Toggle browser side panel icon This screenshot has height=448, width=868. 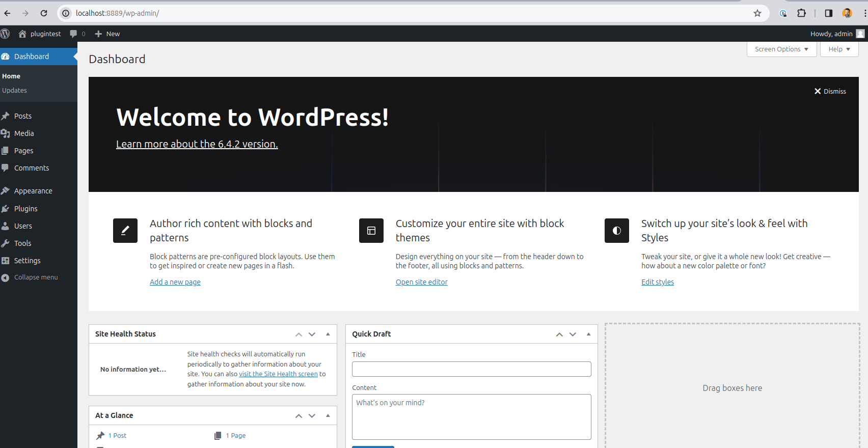tap(828, 13)
